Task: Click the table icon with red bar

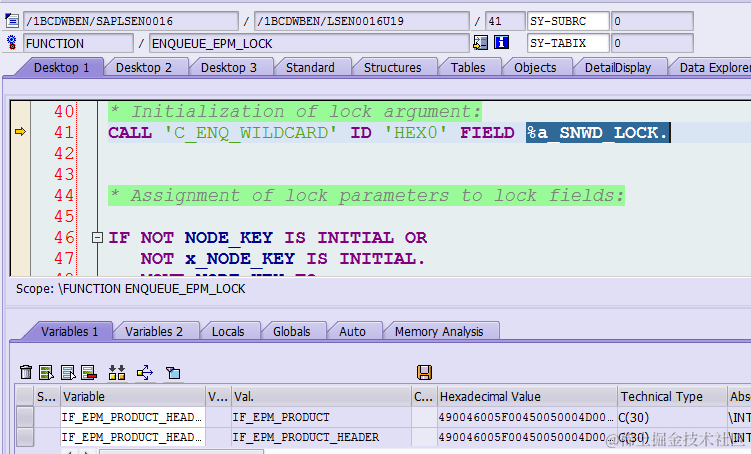Action: (89, 372)
